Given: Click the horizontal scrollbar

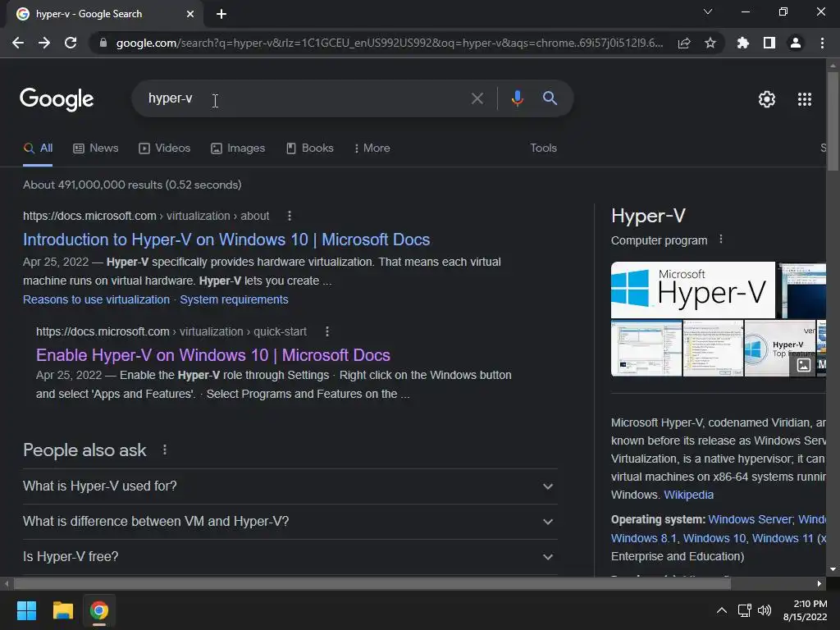Looking at the screenshot, I should 372,583.
